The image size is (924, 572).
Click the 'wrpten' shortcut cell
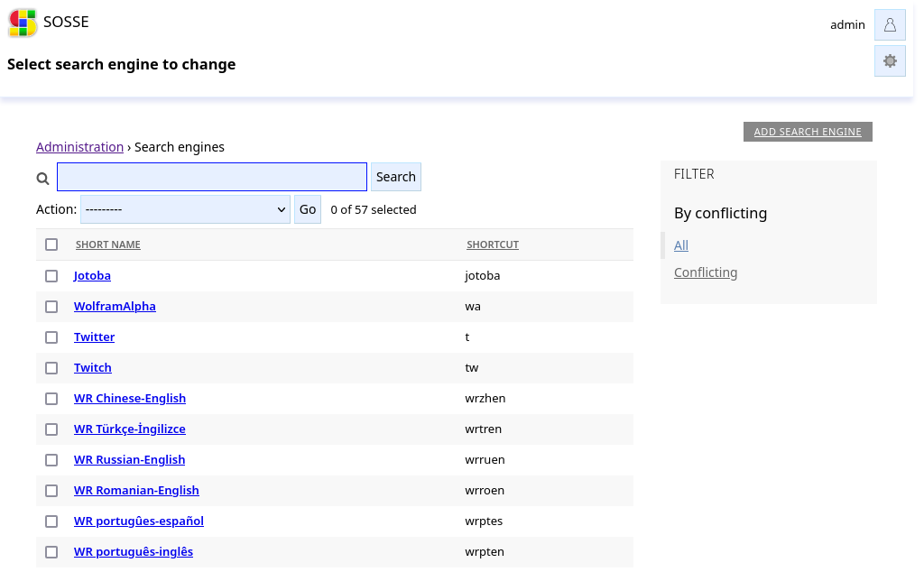(x=485, y=551)
